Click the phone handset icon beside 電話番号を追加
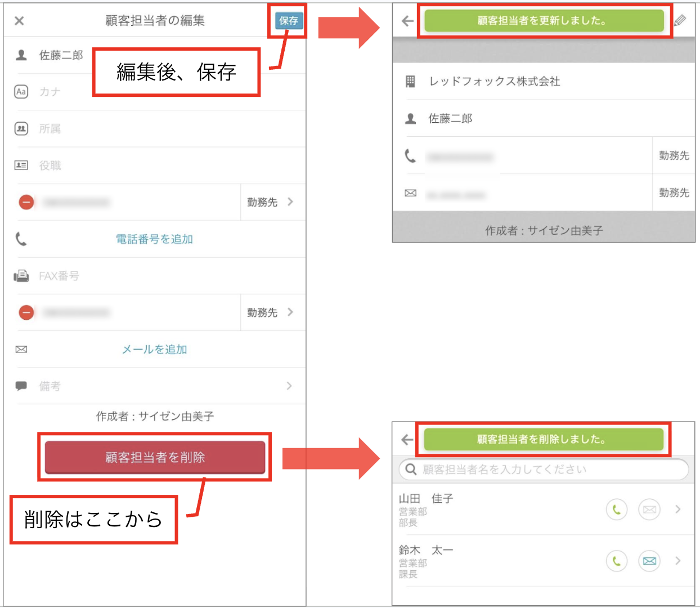Image resolution: width=700 pixels, height=608 pixels. pos(21,239)
